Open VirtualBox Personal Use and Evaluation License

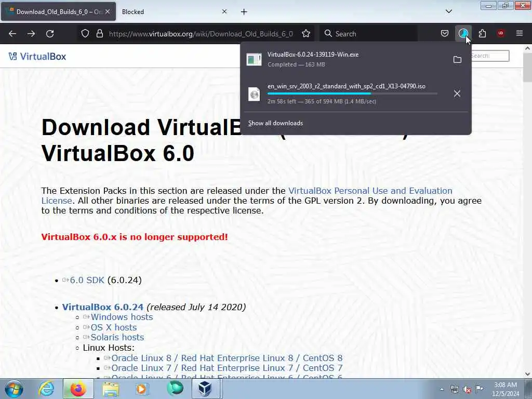tap(247, 195)
